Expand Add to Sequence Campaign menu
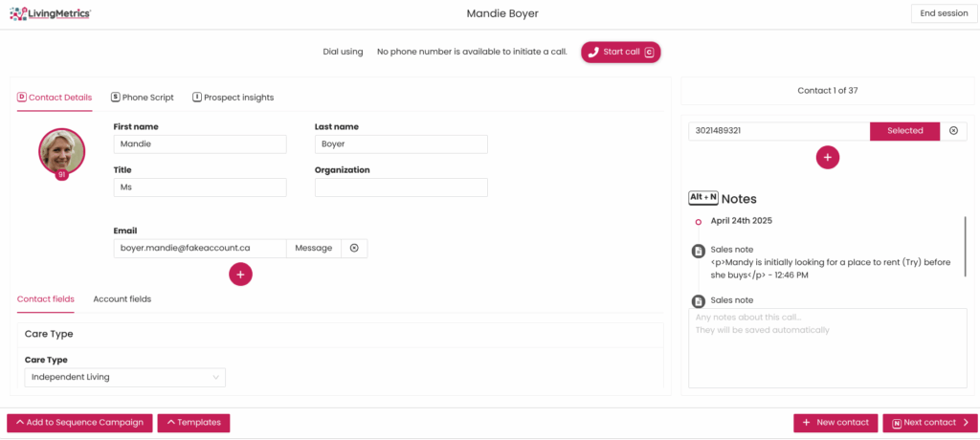This screenshot has width=980, height=440. pos(79,423)
